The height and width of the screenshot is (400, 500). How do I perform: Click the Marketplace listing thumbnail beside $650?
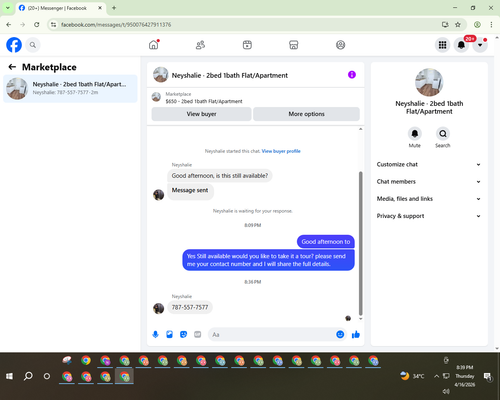(x=156, y=97)
